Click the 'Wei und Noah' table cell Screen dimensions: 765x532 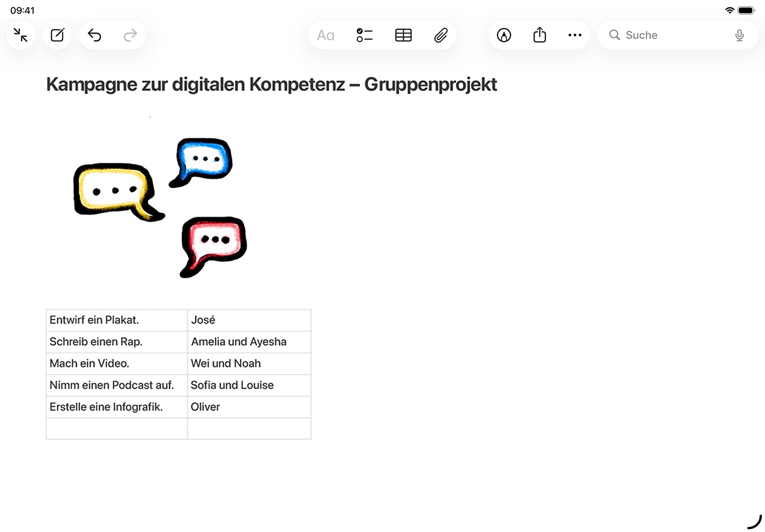tap(249, 363)
